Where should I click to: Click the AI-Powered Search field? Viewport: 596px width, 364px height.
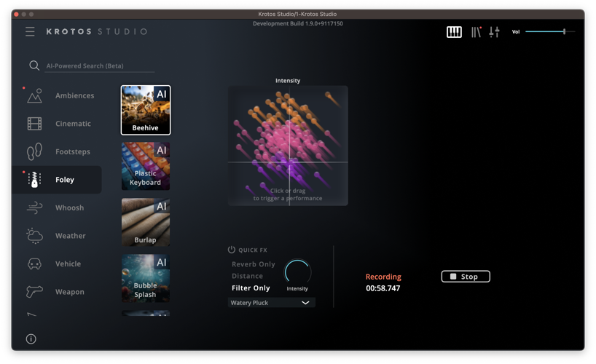click(99, 66)
